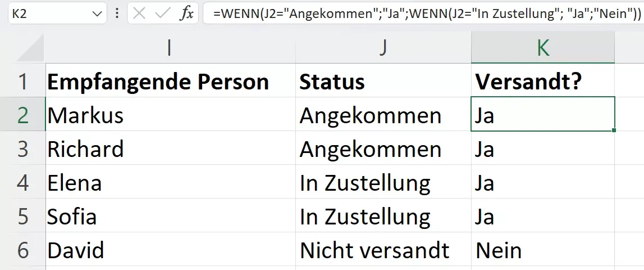
Task: Click the Insert Function fx icon
Action: (x=186, y=13)
